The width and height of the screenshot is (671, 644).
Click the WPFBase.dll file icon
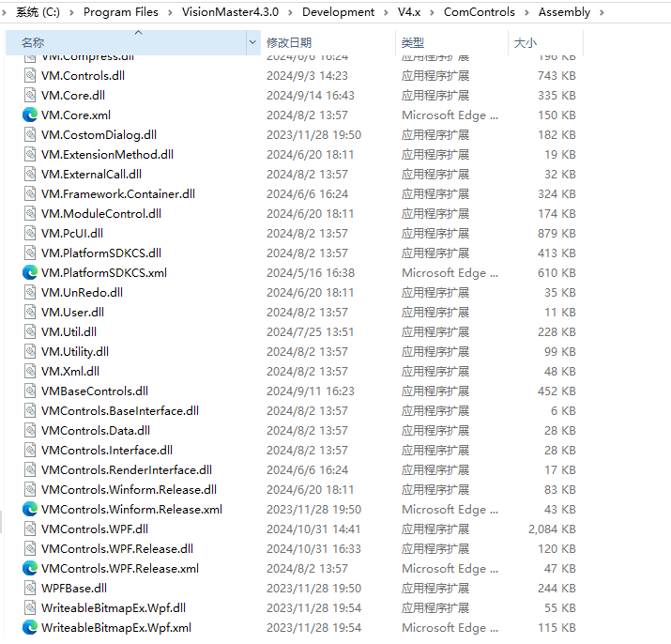(30, 588)
